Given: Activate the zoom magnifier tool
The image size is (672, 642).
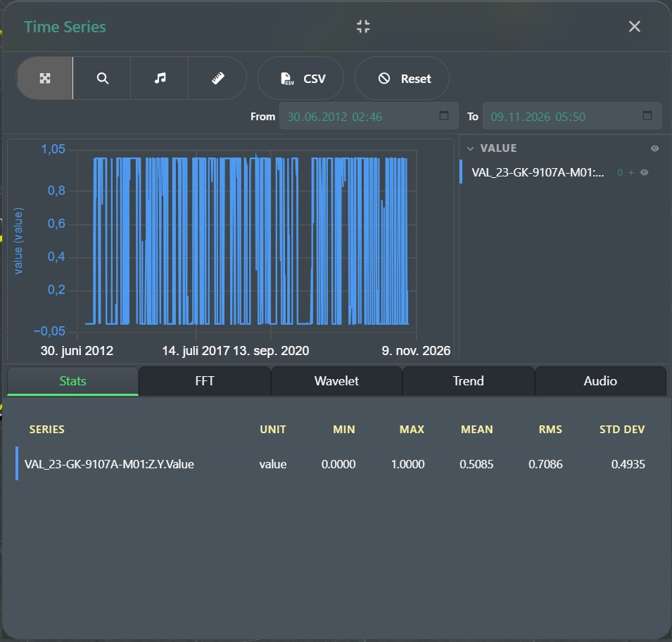Looking at the screenshot, I should point(102,78).
